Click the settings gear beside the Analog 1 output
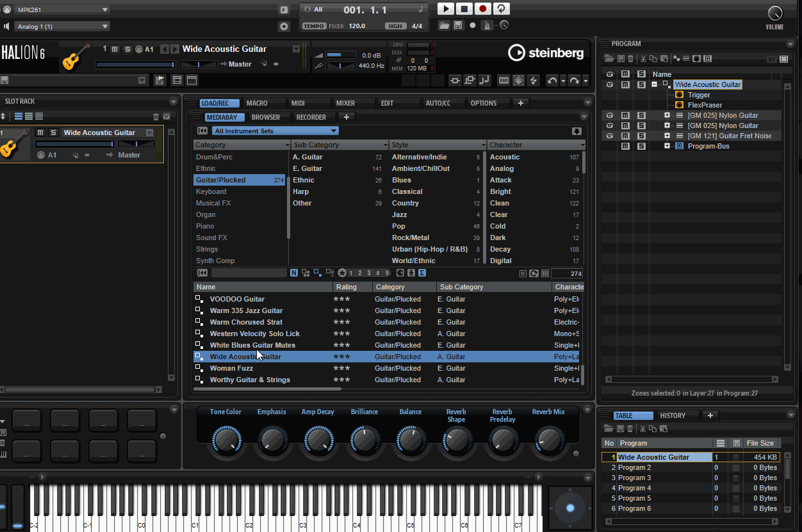The width and height of the screenshot is (802, 532). point(284,27)
